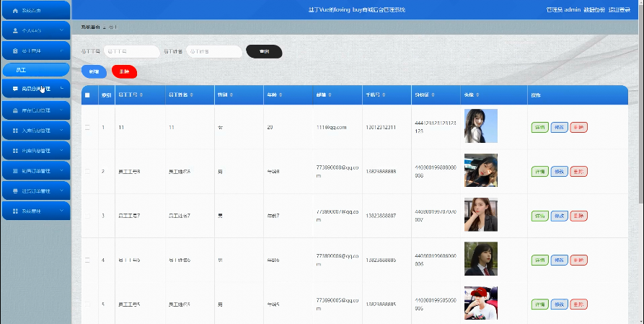Click the black 查询 search button
The height and width of the screenshot is (324, 644).
coord(264,52)
